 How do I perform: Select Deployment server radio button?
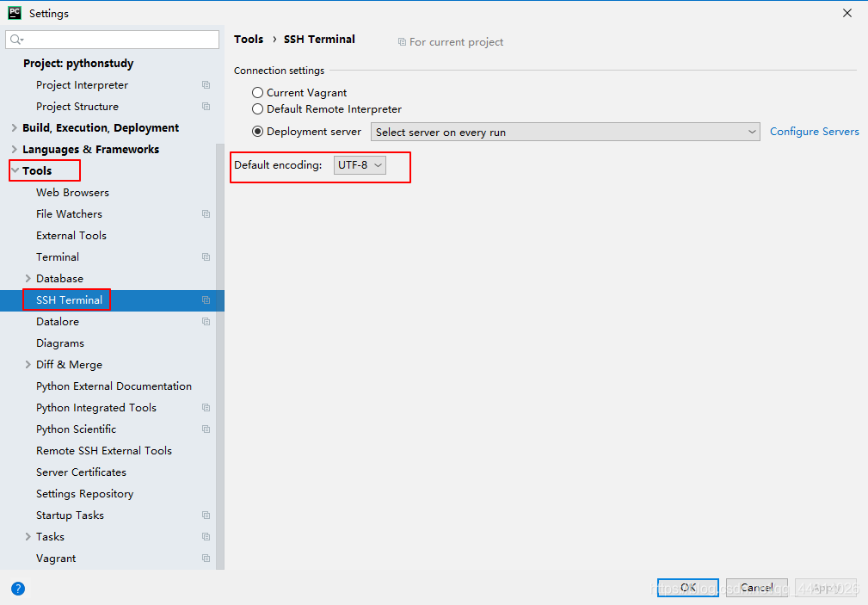(257, 132)
